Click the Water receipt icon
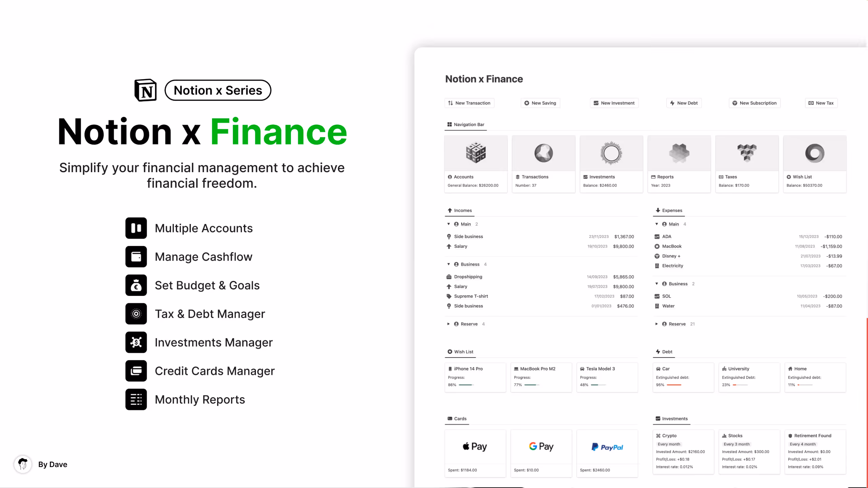 (x=657, y=306)
